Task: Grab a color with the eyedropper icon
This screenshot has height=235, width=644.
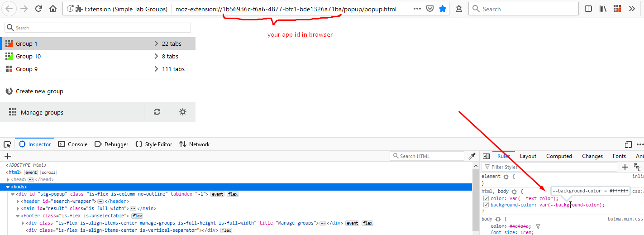Action: (472, 156)
